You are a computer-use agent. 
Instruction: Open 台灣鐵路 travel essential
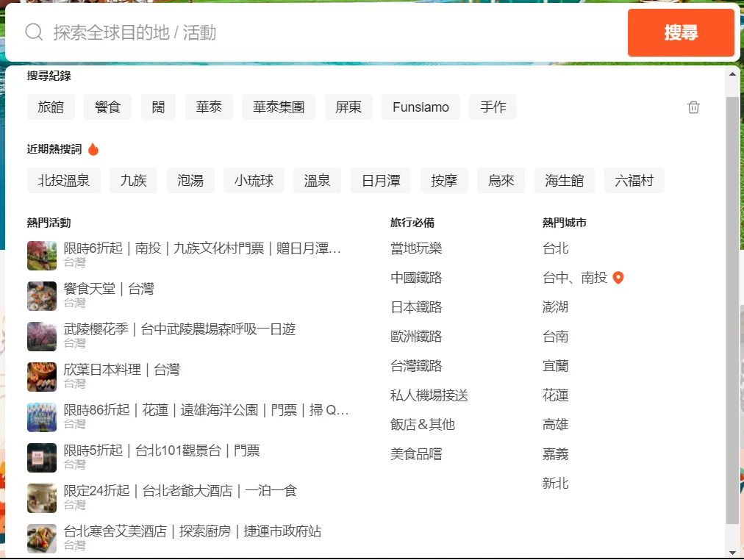click(416, 366)
